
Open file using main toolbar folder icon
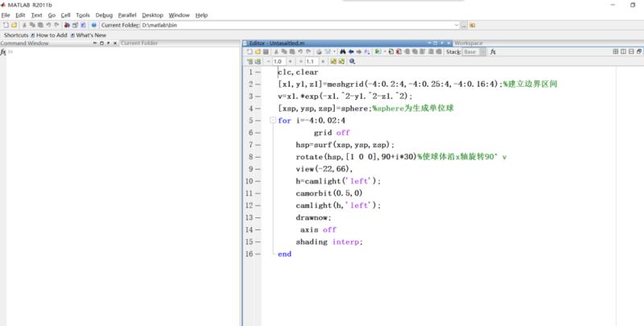(x=14, y=25)
